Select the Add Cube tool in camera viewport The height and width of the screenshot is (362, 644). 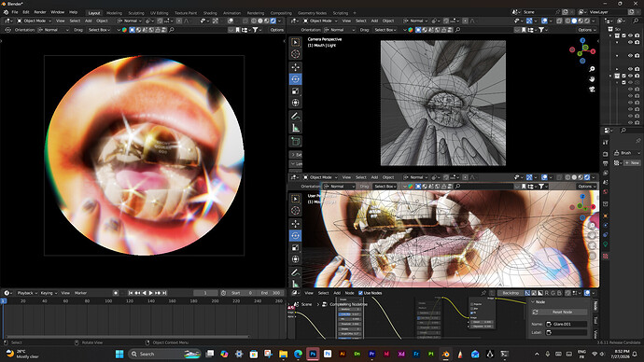[295, 142]
